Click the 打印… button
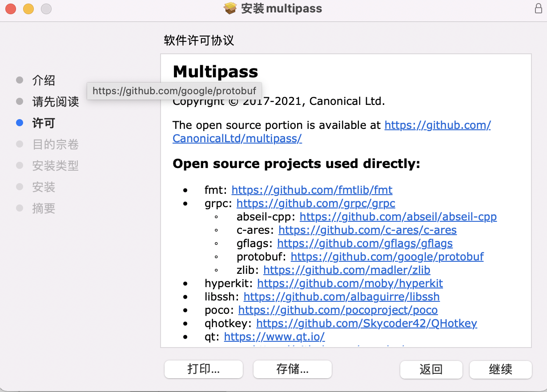Screen dimensions: 547x392 pyautogui.click(x=203, y=369)
